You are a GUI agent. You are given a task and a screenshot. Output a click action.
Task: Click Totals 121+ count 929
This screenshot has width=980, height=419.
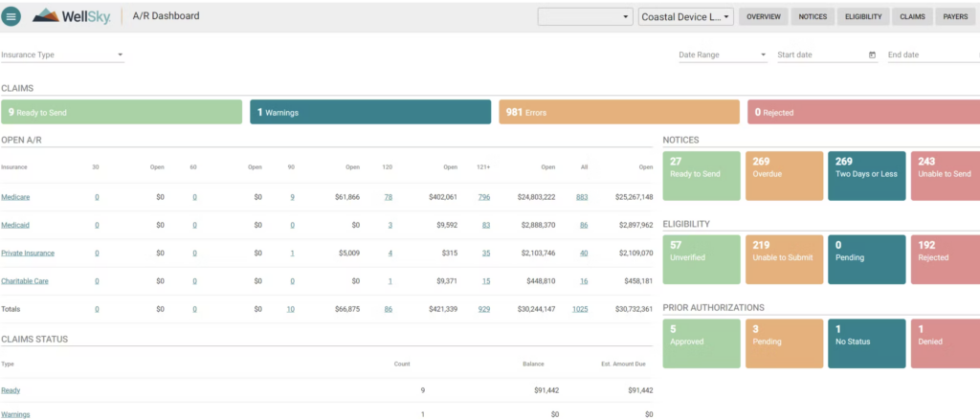[x=483, y=309]
